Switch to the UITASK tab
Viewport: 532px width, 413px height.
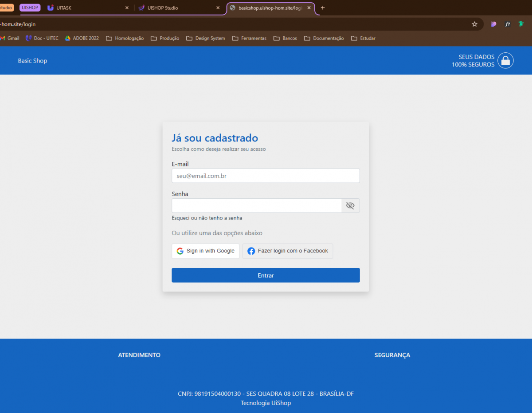(x=84, y=8)
